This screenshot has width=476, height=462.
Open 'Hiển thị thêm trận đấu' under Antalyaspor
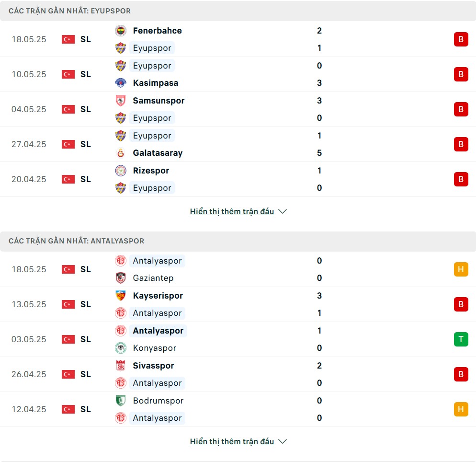(232, 441)
